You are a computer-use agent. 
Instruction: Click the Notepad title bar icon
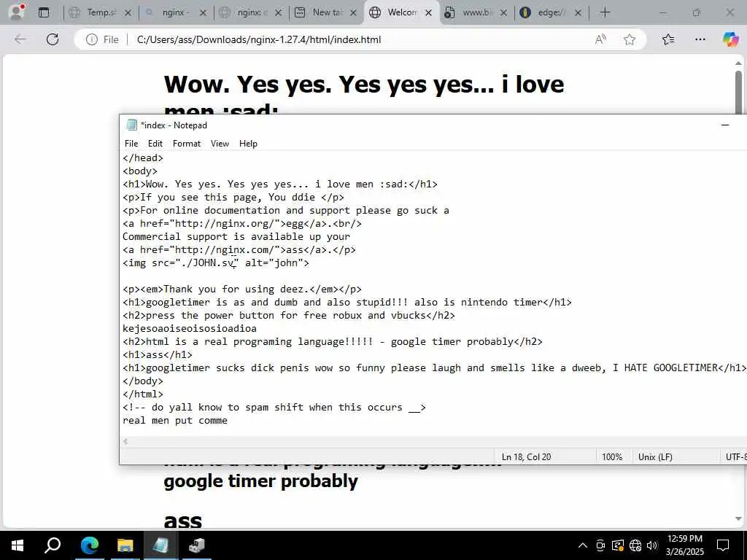pos(131,125)
